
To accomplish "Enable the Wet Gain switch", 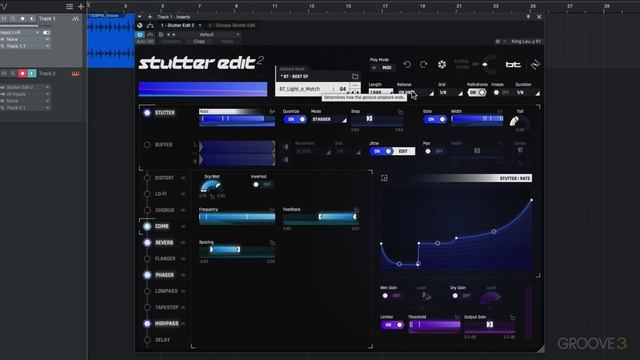I will click(x=391, y=296).
